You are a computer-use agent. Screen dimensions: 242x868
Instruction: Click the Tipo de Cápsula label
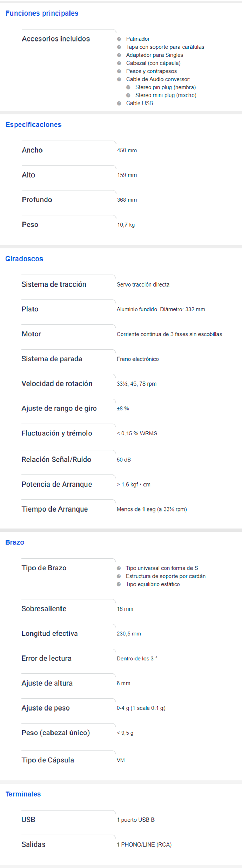click(x=48, y=760)
